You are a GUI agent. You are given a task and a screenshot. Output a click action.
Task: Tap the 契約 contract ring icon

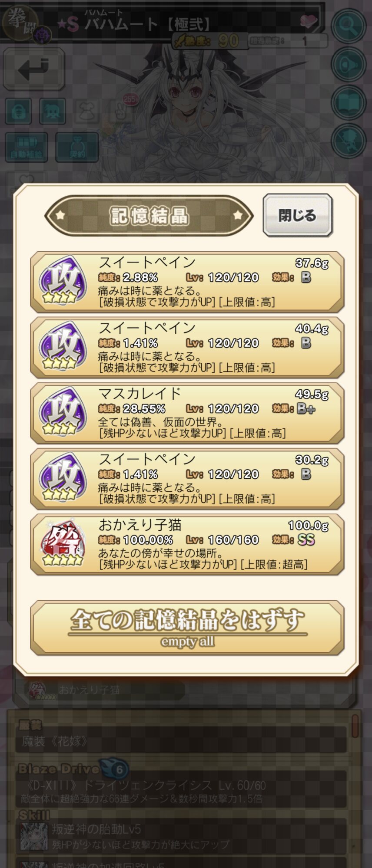tap(77, 147)
